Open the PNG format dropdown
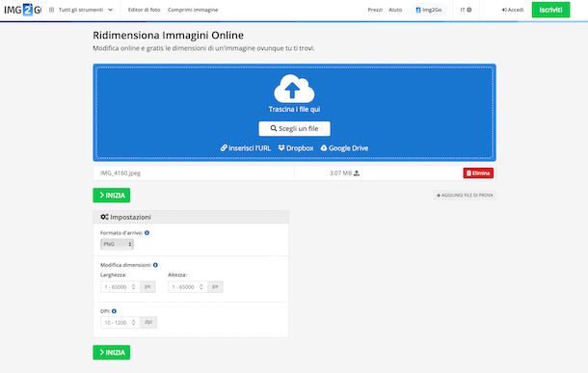This screenshot has height=373, width=588. [x=117, y=244]
